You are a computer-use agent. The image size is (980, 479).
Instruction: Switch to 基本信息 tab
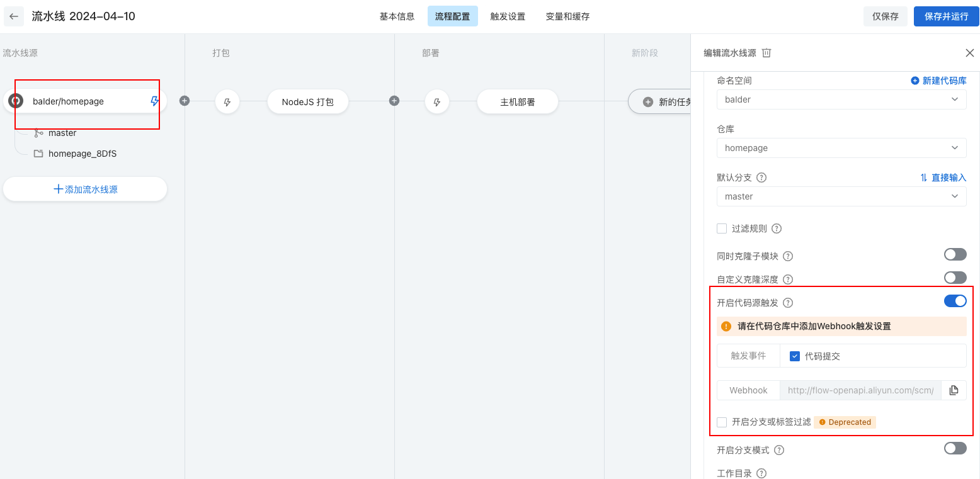coord(397,16)
